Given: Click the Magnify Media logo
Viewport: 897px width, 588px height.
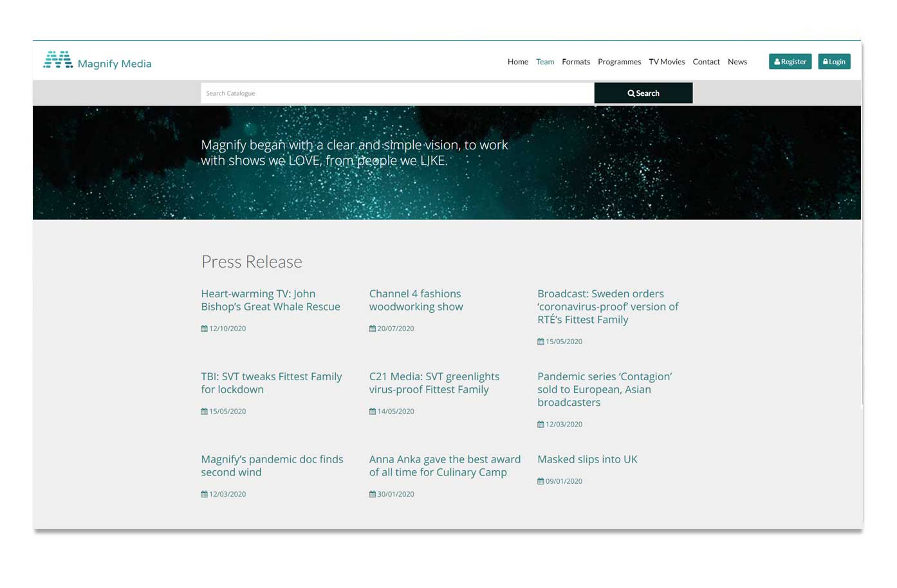Looking at the screenshot, I should click(97, 60).
